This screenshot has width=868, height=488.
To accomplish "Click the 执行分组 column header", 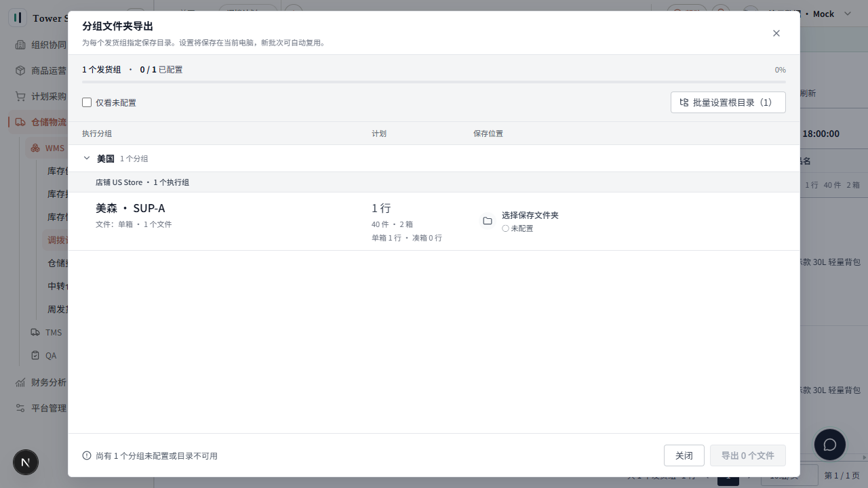I will (97, 134).
